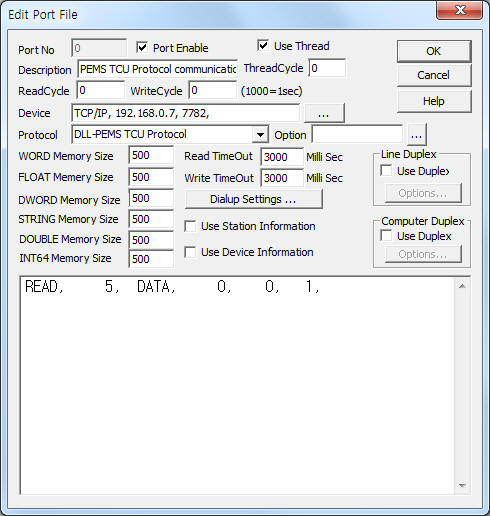This screenshot has height=516, width=490.
Task: Close the Edit Port File dialog
Action: (x=459, y=10)
